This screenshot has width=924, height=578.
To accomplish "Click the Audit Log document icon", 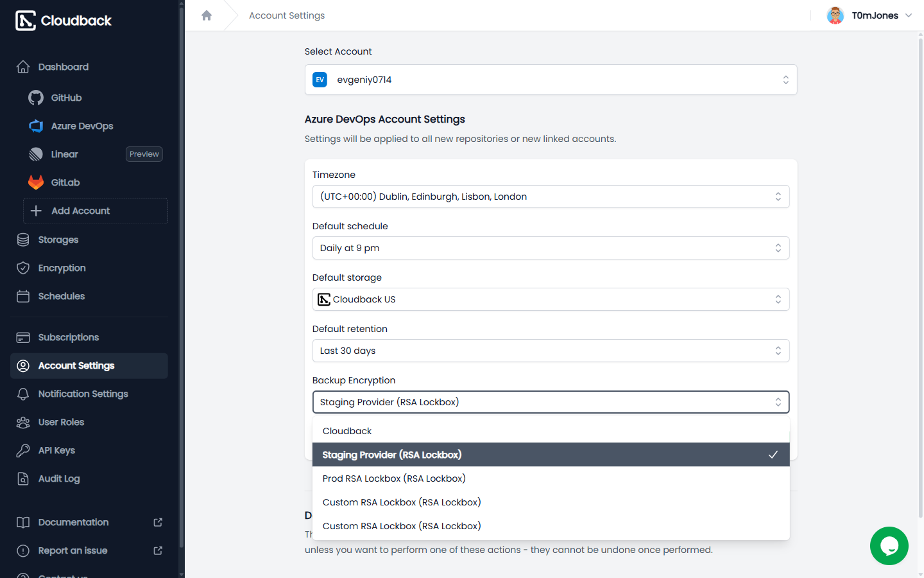I will [23, 478].
